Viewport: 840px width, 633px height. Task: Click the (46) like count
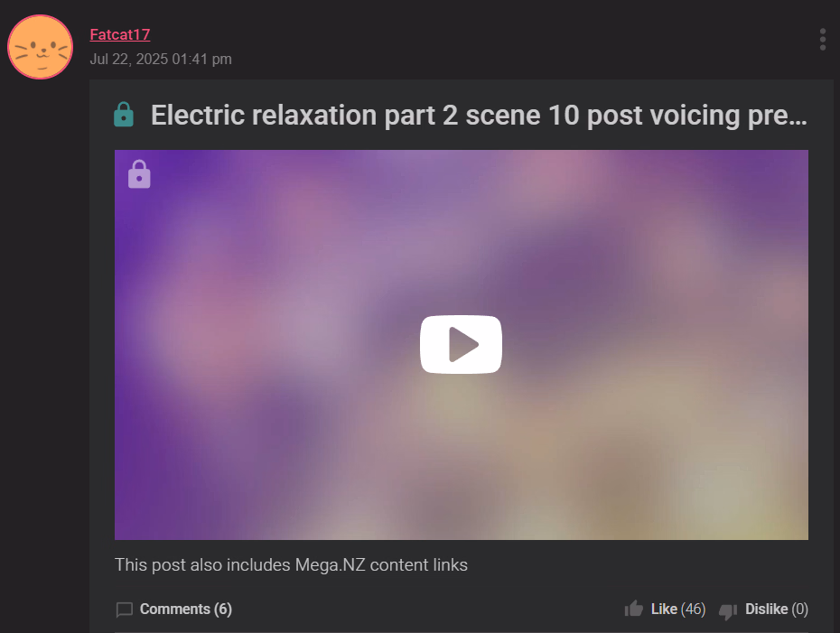(x=693, y=609)
